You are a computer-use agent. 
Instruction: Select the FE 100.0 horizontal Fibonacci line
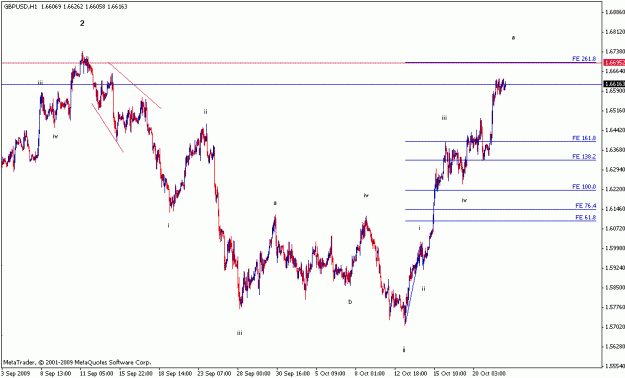pyautogui.click(x=500, y=190)
